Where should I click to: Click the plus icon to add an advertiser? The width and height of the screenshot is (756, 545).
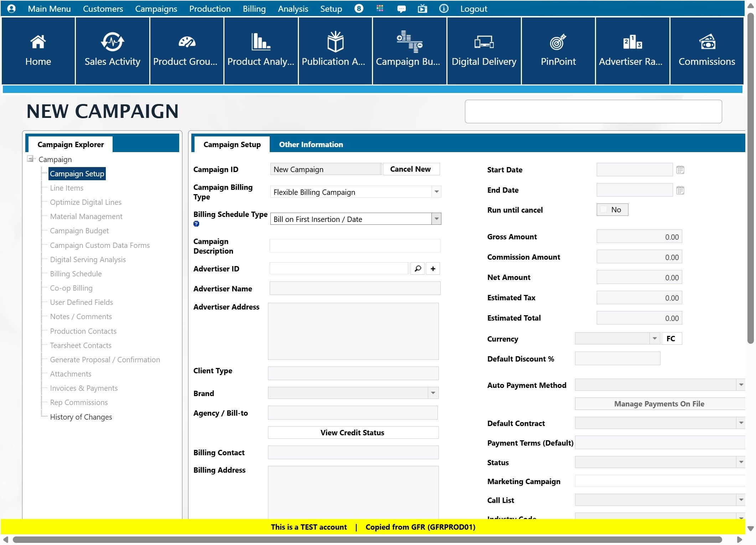[433, 269]
